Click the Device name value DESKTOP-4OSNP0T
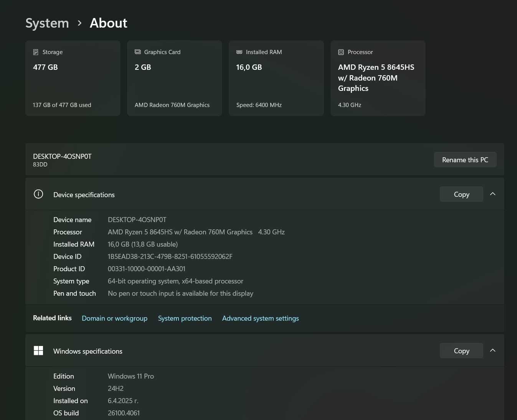Image resolution: width=517 pixels, height=420 pixels. click(137, 220)
